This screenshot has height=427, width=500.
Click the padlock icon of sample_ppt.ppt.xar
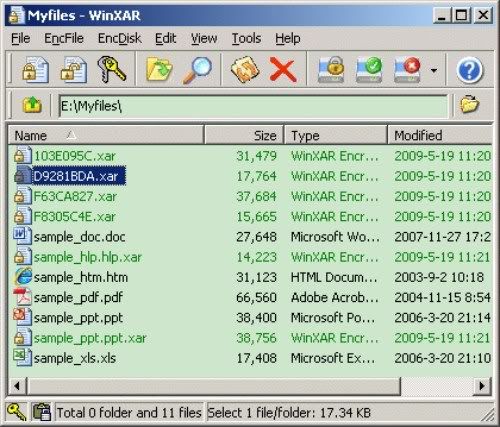tap(22, 337)
